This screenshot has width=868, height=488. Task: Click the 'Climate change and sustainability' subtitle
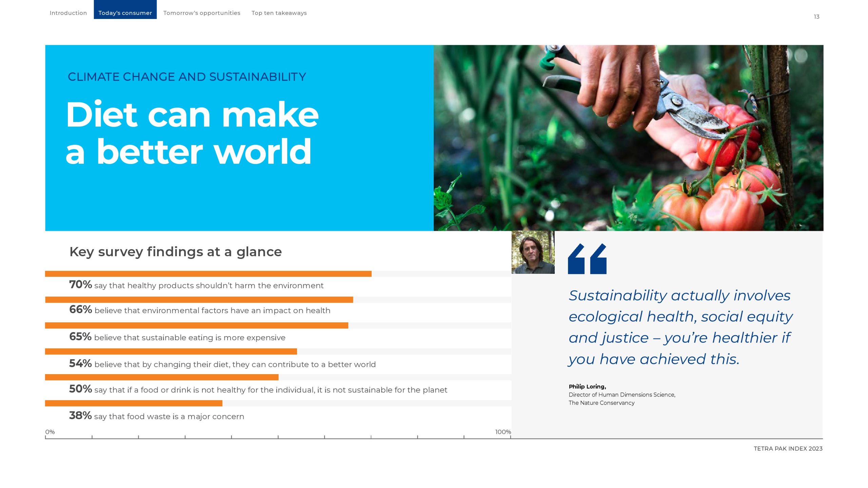(x=187, y=77)
